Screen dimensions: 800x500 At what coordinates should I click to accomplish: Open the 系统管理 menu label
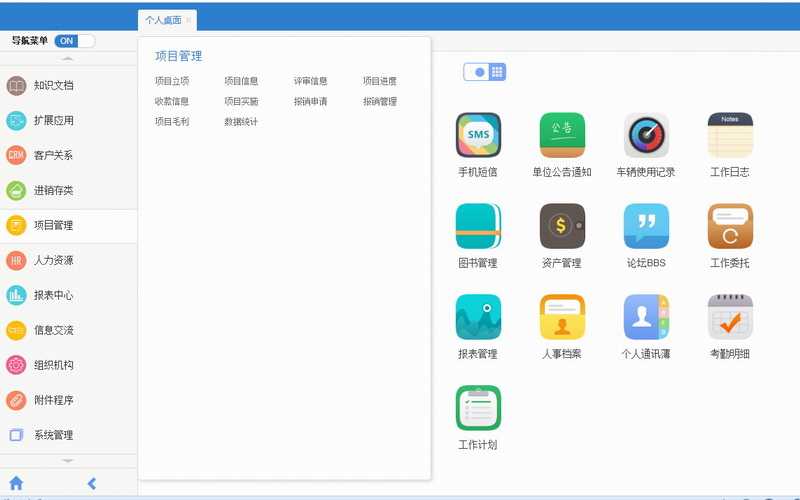pyautogui.click(x=54, y=435)
